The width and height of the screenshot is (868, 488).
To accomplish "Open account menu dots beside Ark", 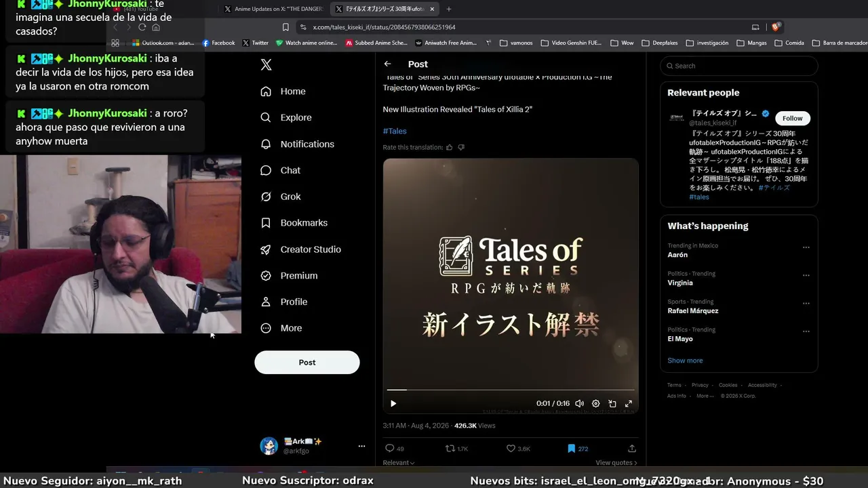I will [361, 446].
